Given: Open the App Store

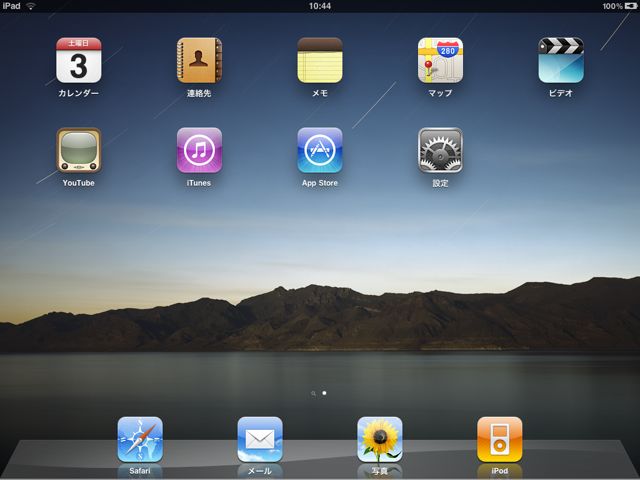Looking at the screenshot, I should (x=320, y=150).
